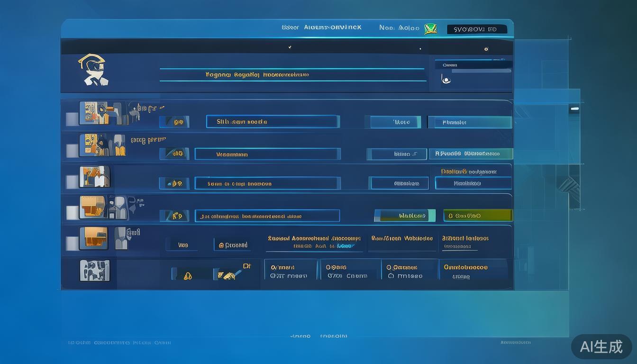Open the small chevron in the dark top bar
This screenshot has width=637, height=364.
[290, 47]
